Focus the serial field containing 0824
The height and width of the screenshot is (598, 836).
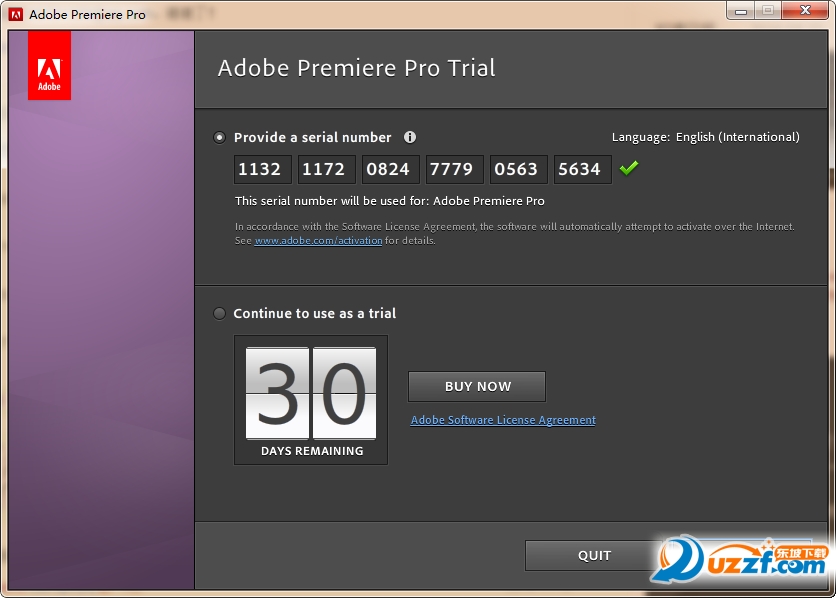pos(391,169)
